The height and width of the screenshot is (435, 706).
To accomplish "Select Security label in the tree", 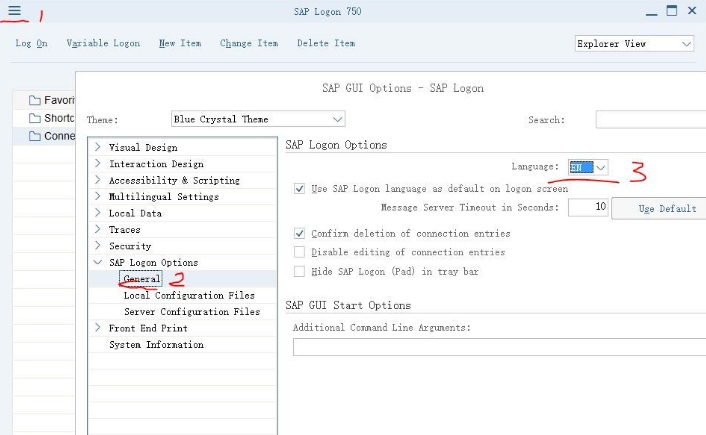I will pos(130,246).
